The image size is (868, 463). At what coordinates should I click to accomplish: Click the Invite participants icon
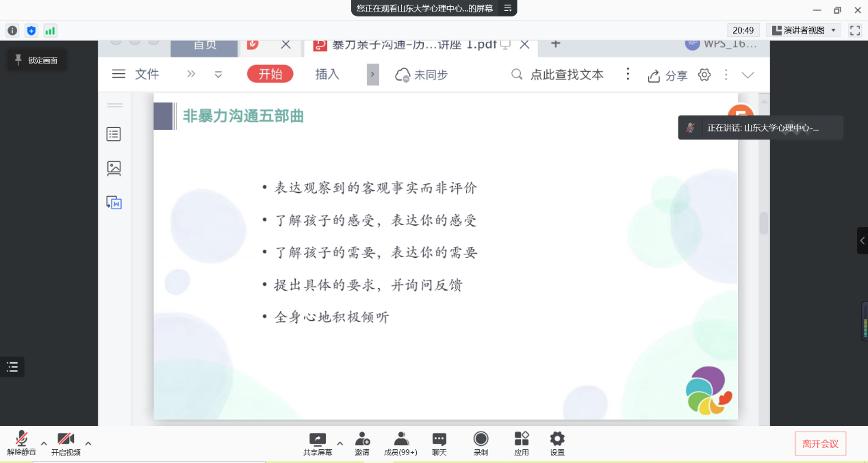click(x=362, y=443)
